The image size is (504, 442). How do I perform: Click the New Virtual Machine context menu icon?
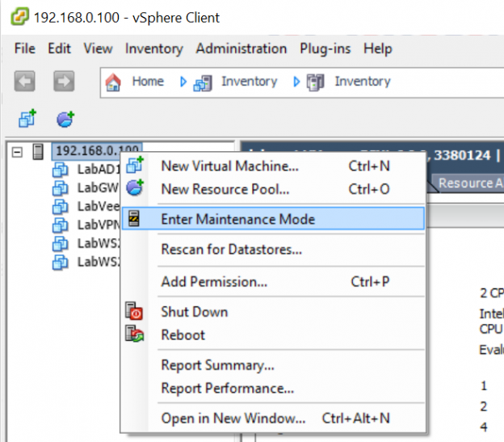pyautogui.click(x=135, y=165)
